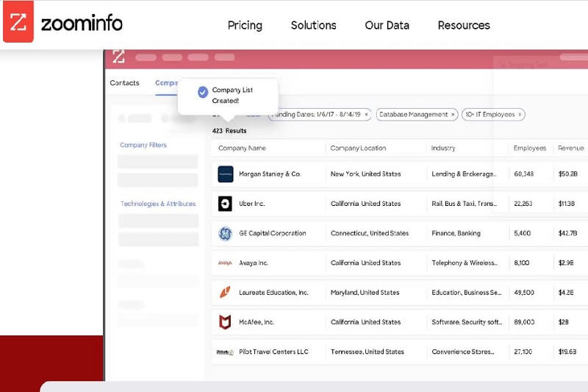This screenshot has height=392, width=588.
Task: Click the Pilot Travel Centers logo
Action: pos(225,352)
